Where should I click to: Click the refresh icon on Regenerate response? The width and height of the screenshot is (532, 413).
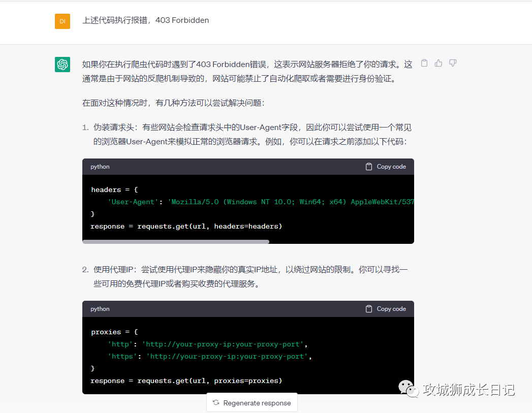(216, 403)
